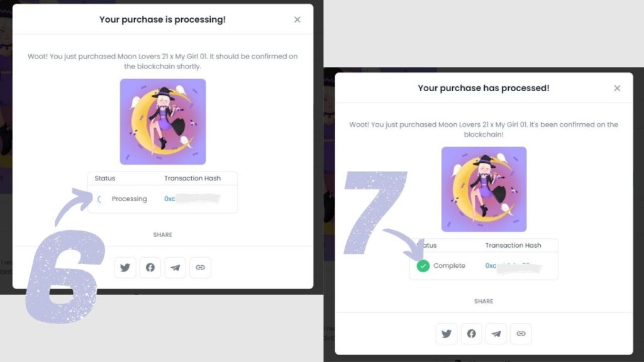
Task: Click NFT artwork in processing dialog
Action: click(x=163, y=122)
